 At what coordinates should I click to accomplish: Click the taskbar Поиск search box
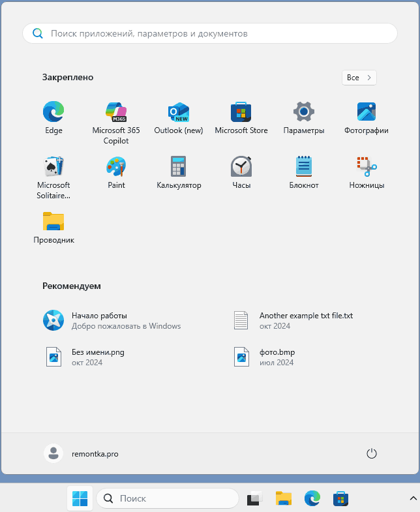click(168, 498)
